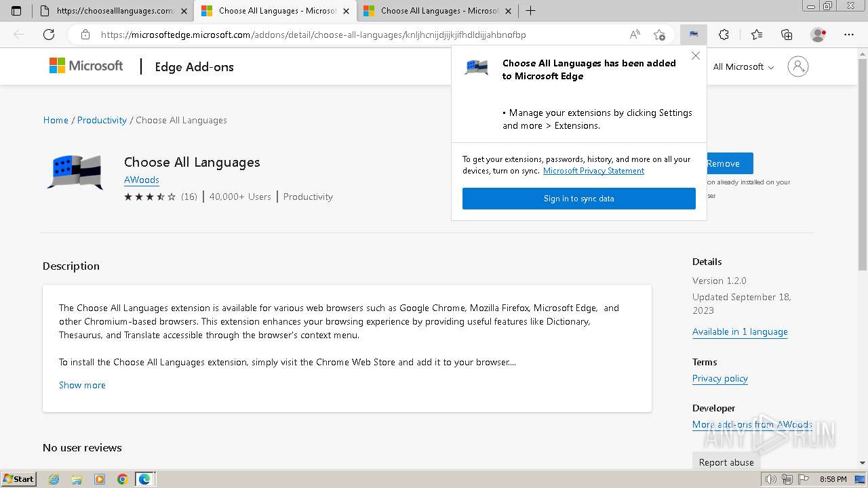Open media player taskbar icon

[x=100, y=479]
